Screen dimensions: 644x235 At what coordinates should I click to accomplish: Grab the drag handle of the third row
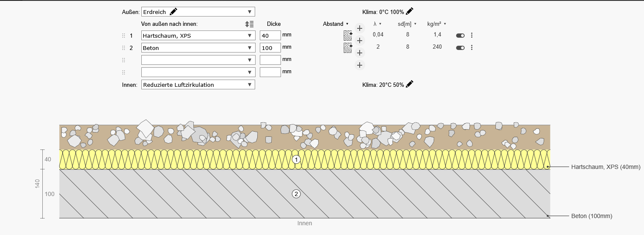(x=124, y=60)
